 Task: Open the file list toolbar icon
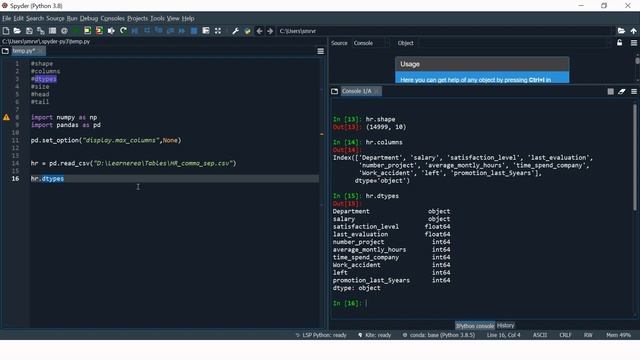coord(52,31)
